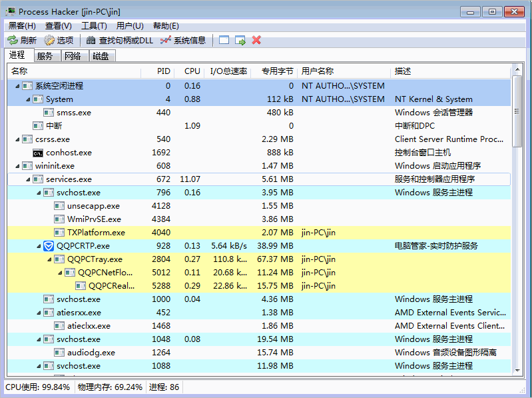Image resolution: width=532 pixels, height=398 pixels.
Task: Click the 67.37 MB private bytes cell
Action: pyautogui.click(x=275, y=259)
